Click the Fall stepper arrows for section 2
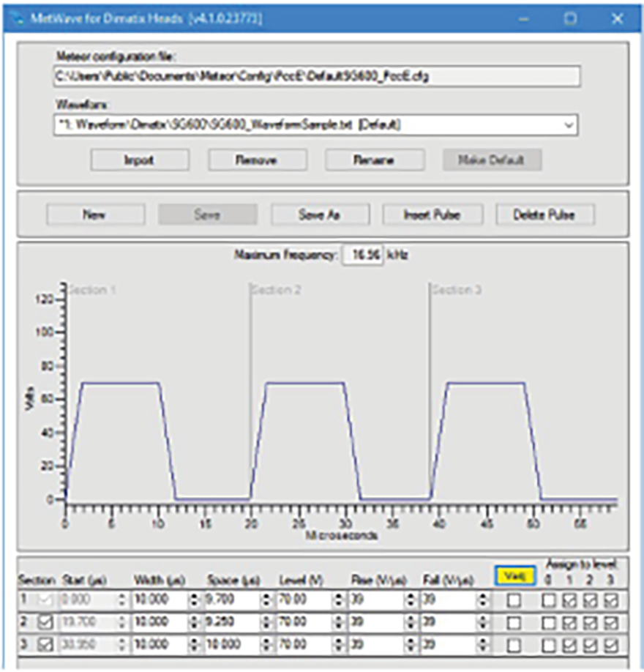 click(483, 622)
